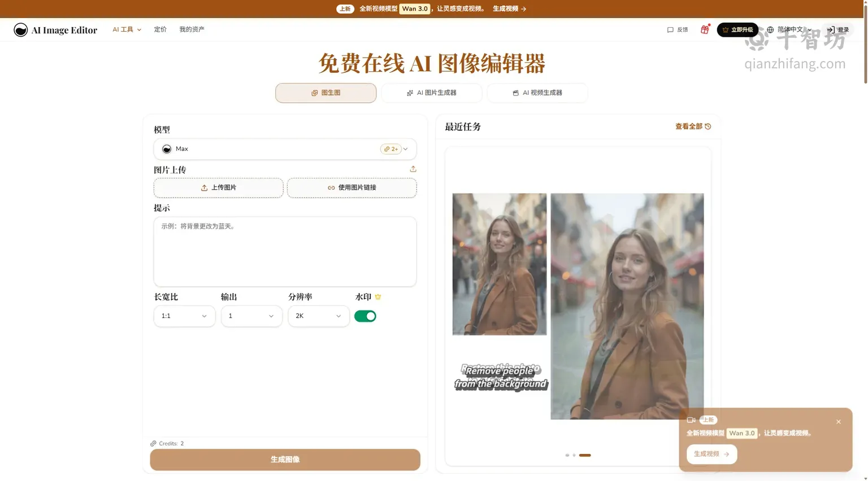Image resolution: width=868 pixels, height=481 pixels.
Task: Focus the 提示 prompt text area
Action: tap(285, 252)
